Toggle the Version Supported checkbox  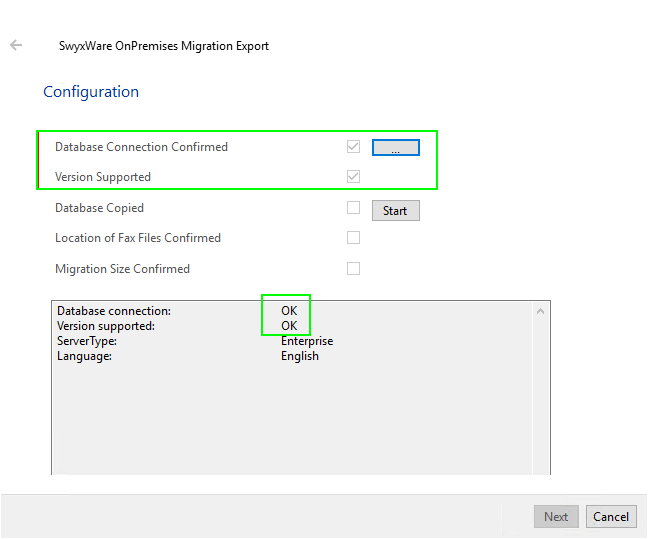(x=353, y=177)
